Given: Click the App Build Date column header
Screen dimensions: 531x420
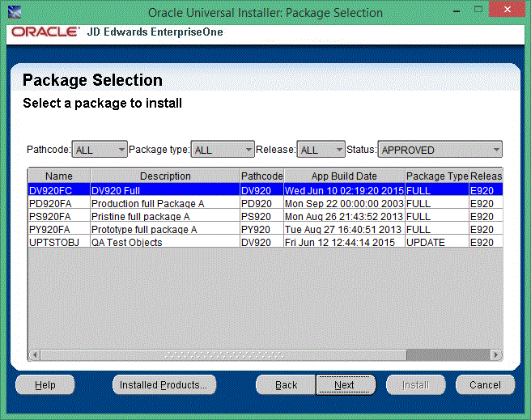Looking at the screenshot, I should (x=344, y=176).
